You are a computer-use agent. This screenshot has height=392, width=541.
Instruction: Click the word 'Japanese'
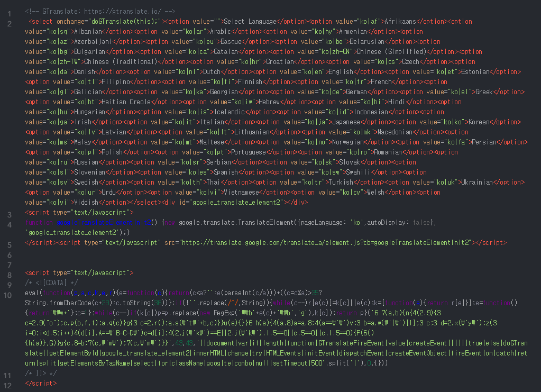pos(346,122)
